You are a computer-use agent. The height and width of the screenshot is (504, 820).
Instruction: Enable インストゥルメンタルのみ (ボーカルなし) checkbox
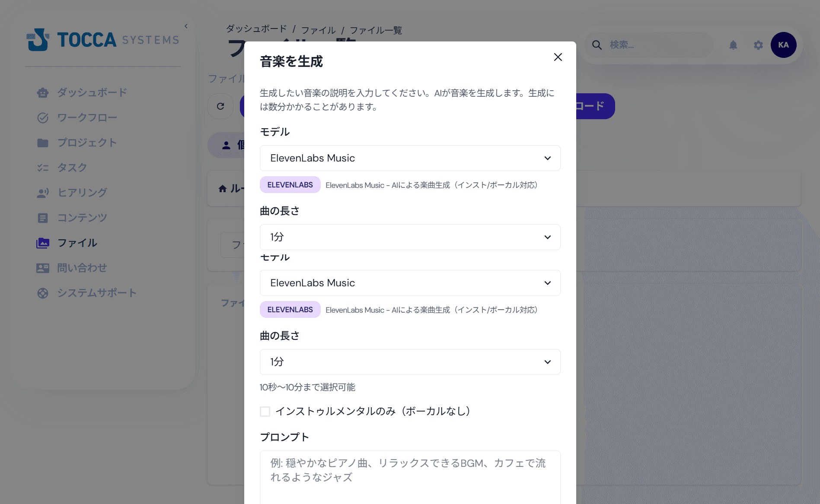(265, 412)
